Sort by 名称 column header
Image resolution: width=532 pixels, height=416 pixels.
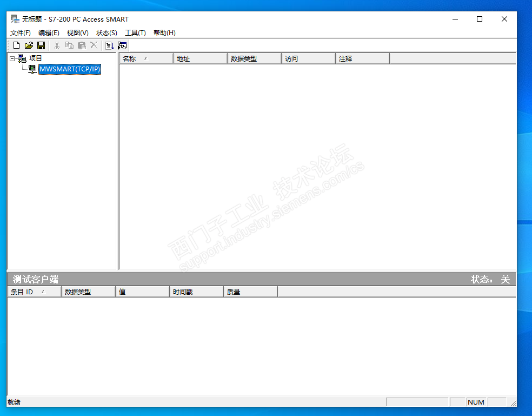point(146,59)
